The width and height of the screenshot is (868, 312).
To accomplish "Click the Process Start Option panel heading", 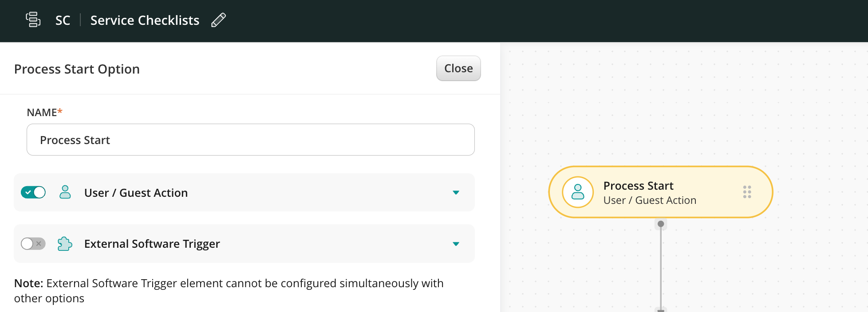I will [x=77, y=69].
